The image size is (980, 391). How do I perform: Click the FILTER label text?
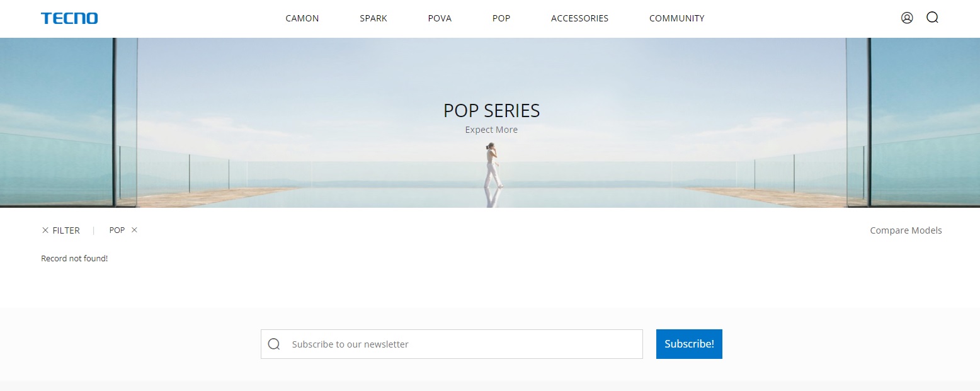(x=66, y=230)
